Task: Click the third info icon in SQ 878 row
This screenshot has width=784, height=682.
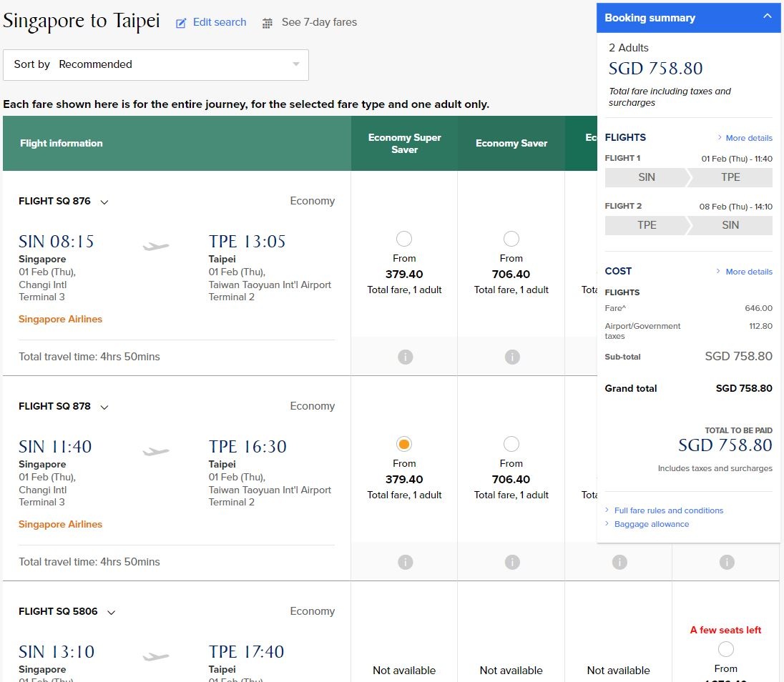Action: (x=619, y=562)
